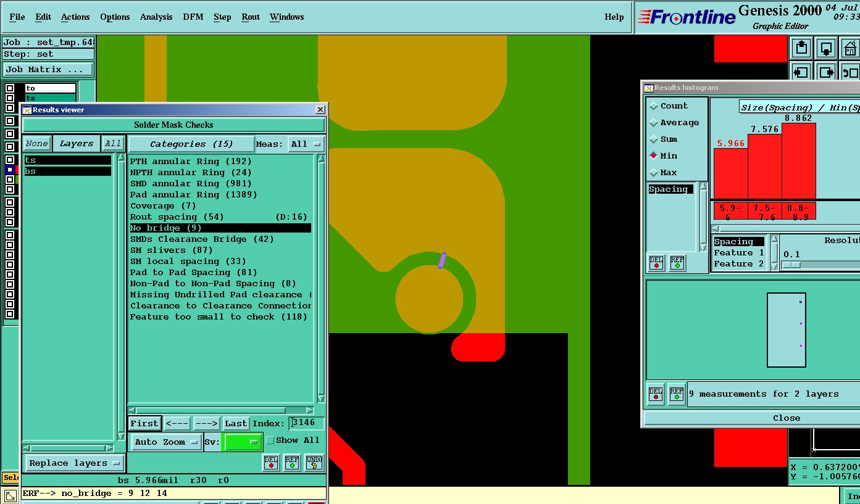Open the DFM menu
Screen dimensions: 860x504
point(193,17)
